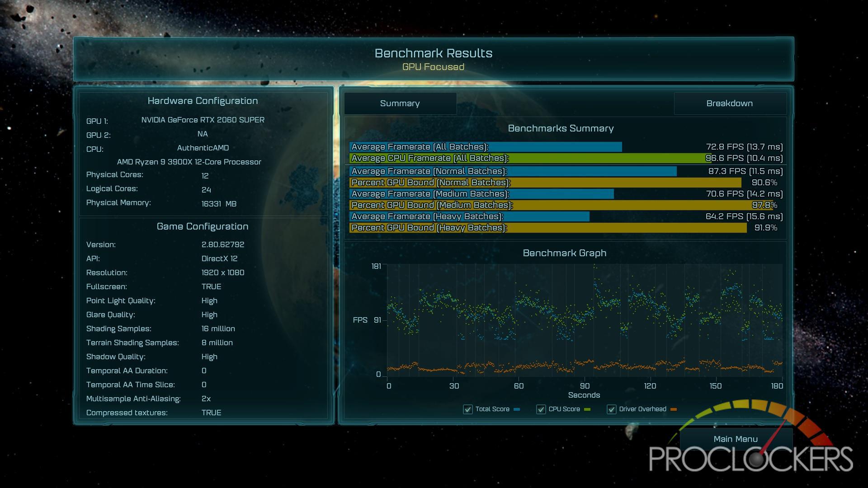Click the Resolution value '1920 x 1080'
868x488 pixels.
point(223,272)
